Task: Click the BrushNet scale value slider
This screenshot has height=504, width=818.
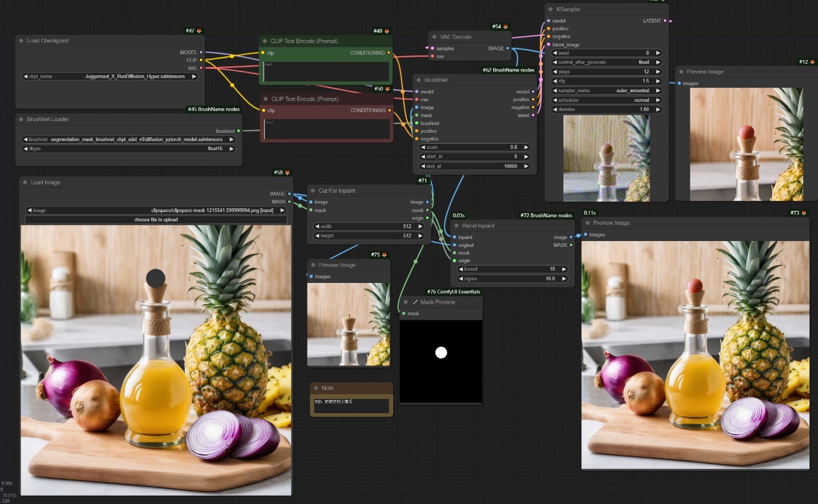Action: click(474, 147)
